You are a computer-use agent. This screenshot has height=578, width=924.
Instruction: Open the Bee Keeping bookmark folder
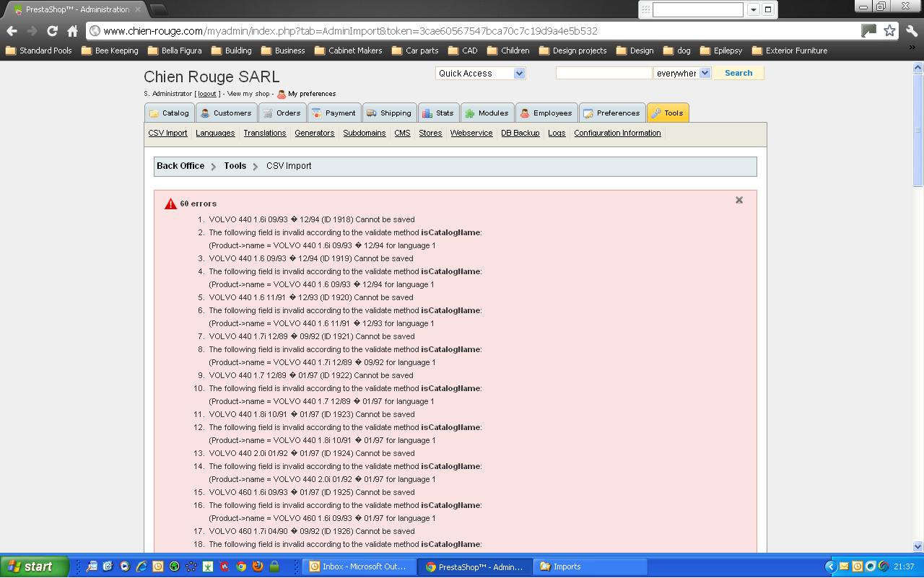point(110,51)
